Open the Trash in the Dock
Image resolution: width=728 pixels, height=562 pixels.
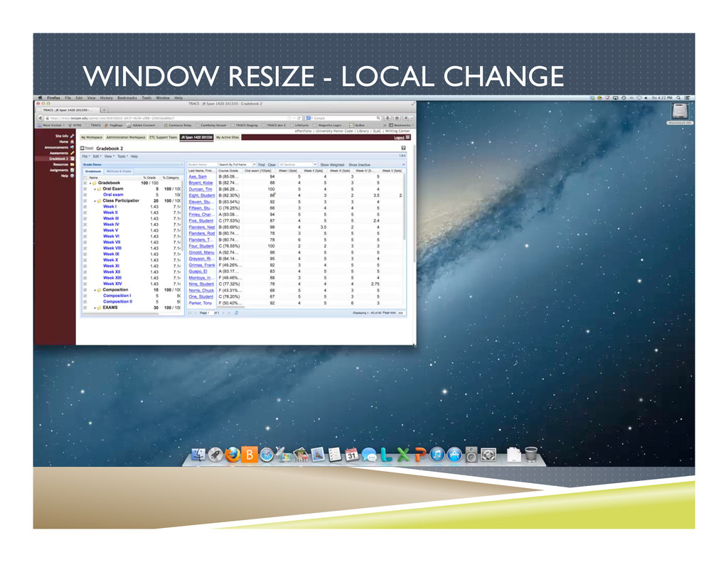[x=531, y=454]
